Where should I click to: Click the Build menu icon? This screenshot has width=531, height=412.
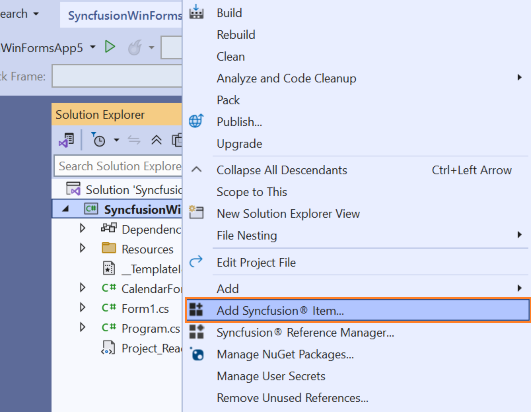coord(196,12)
